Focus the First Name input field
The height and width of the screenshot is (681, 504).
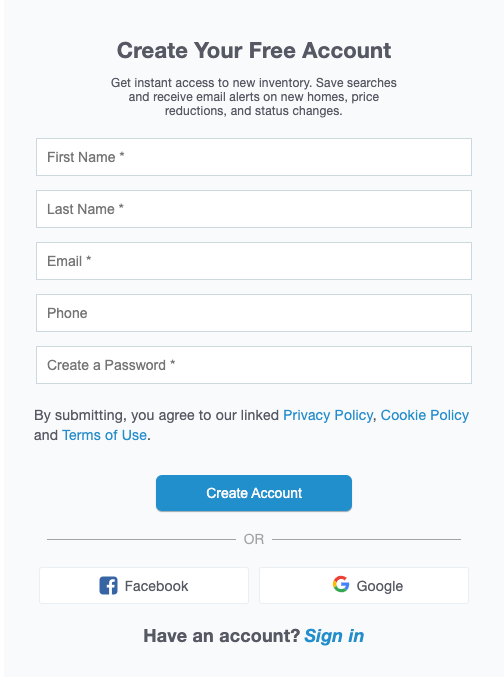pyautogui.click(x=254, y=157)
